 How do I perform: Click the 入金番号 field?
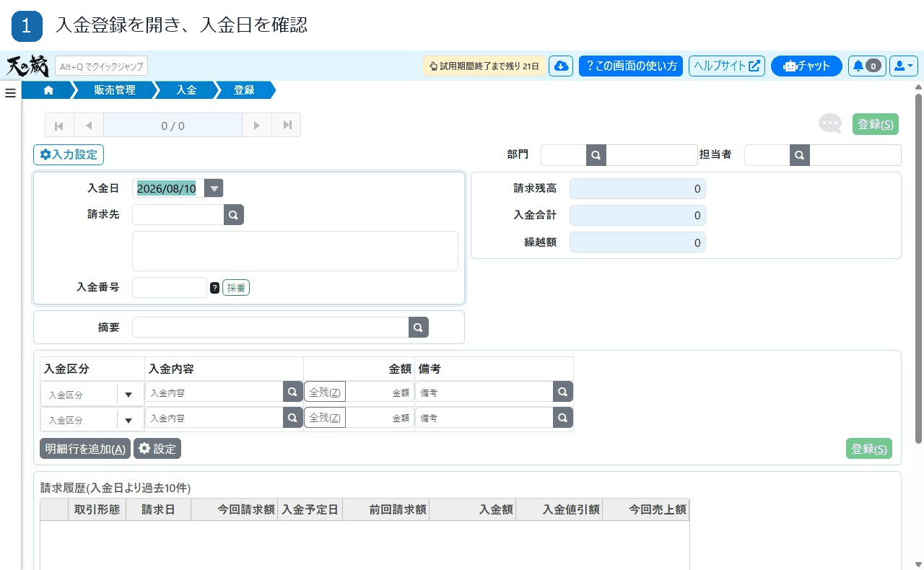170,287
